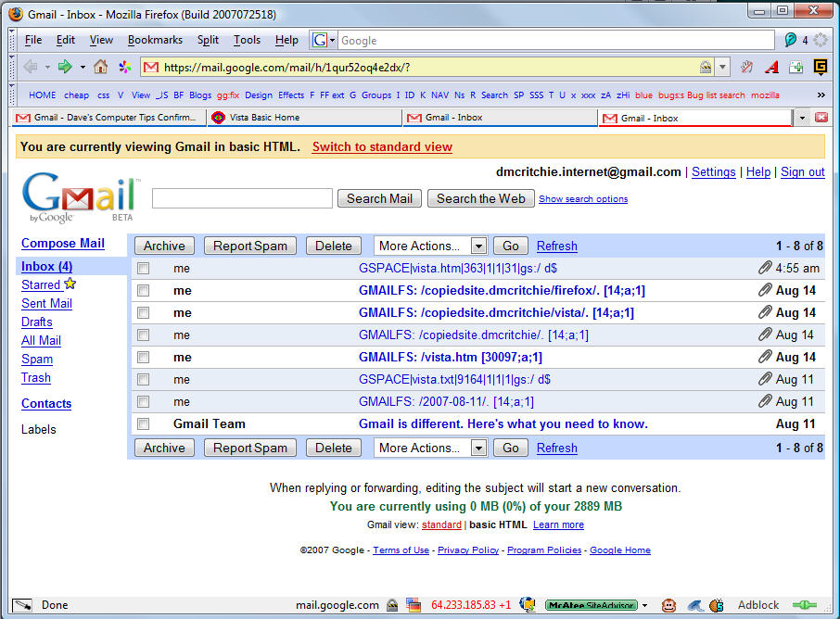Click the yellow G icon at toolbar end
The image size is (840, 619).
coord(821,67)
